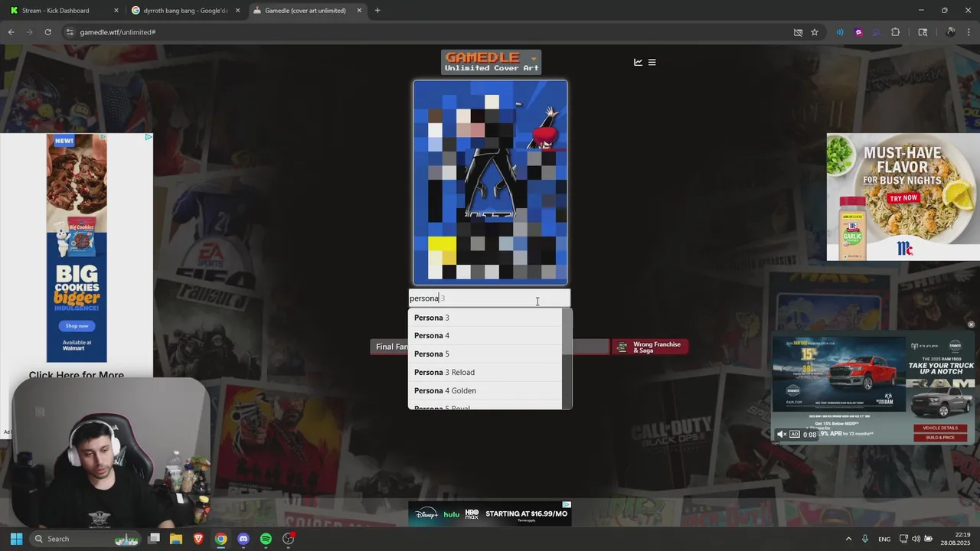Open Discord from taskbar
Viewport: 980px width, 551px height.
(x=243, y=539)
